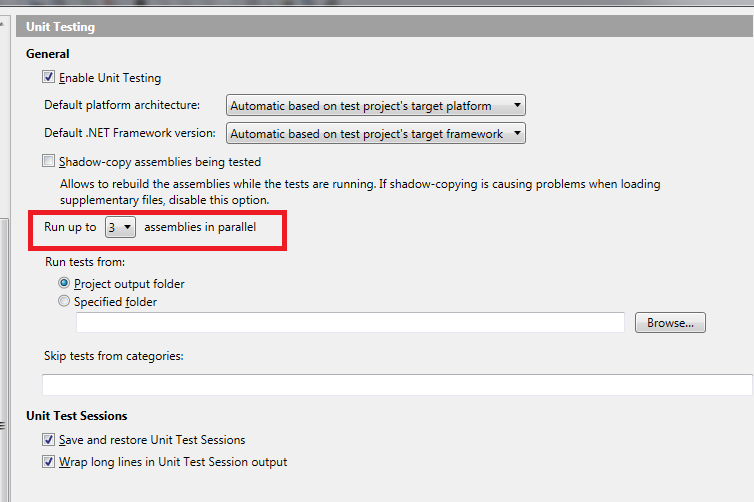Focus the specified folder path field
Viewport: 754px width, 502px height.
[x=350, y=323]
